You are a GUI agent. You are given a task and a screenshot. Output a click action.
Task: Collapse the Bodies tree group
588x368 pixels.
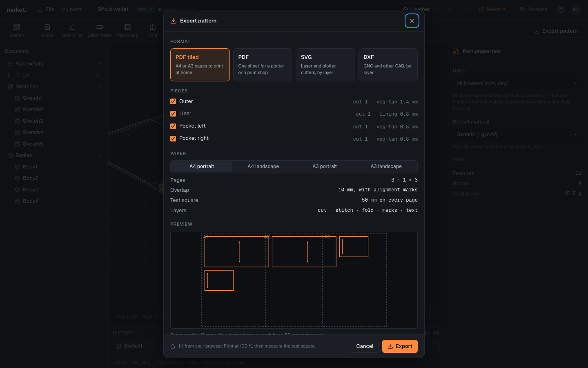(x=3, y=155)
